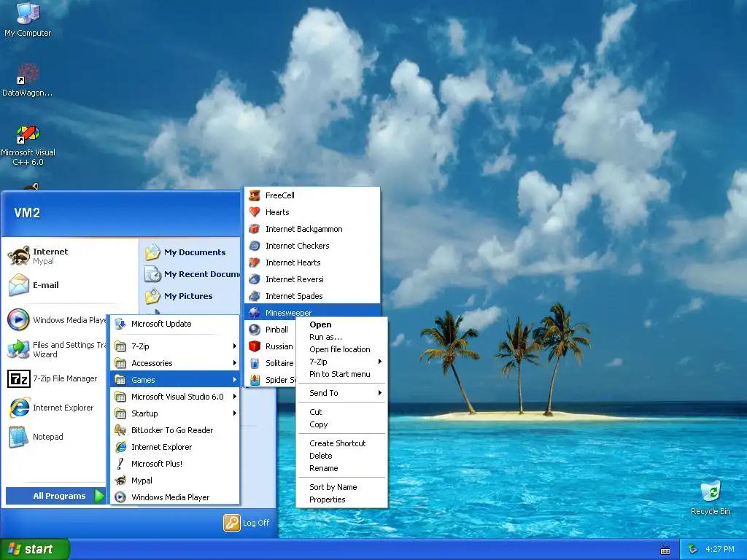Click the Pinball ball icon

coord(255,330)
